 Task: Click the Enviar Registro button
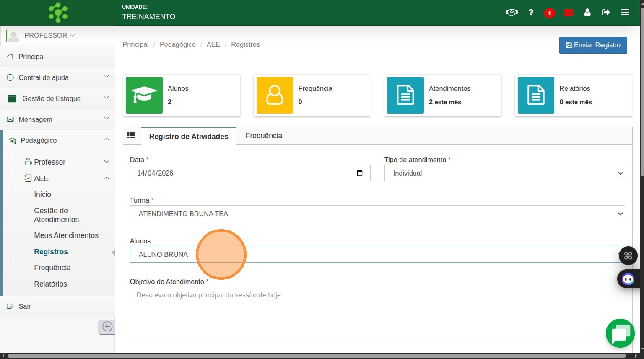click(593, 45)
